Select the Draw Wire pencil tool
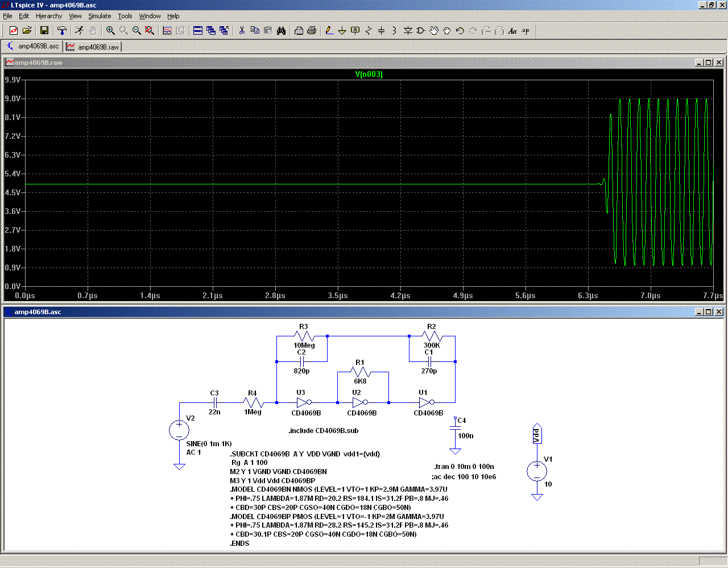 coord(329,31)
